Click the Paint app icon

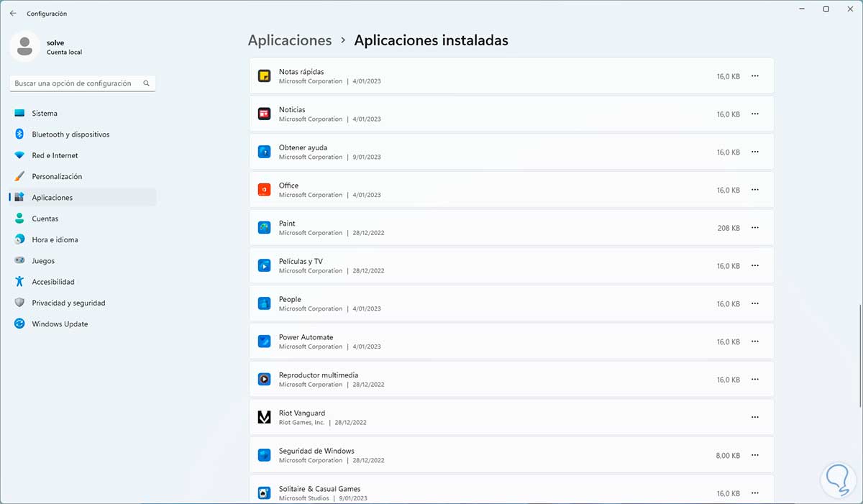click(264, 228)
